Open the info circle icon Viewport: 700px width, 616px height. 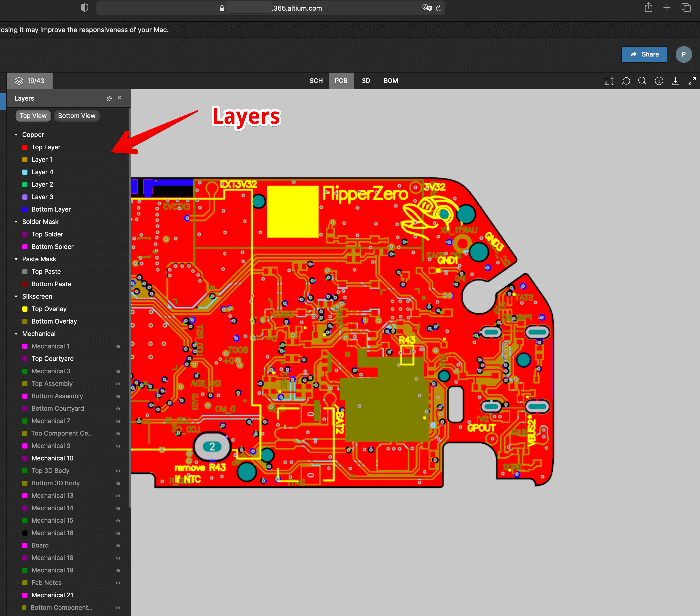coord(659,81)
